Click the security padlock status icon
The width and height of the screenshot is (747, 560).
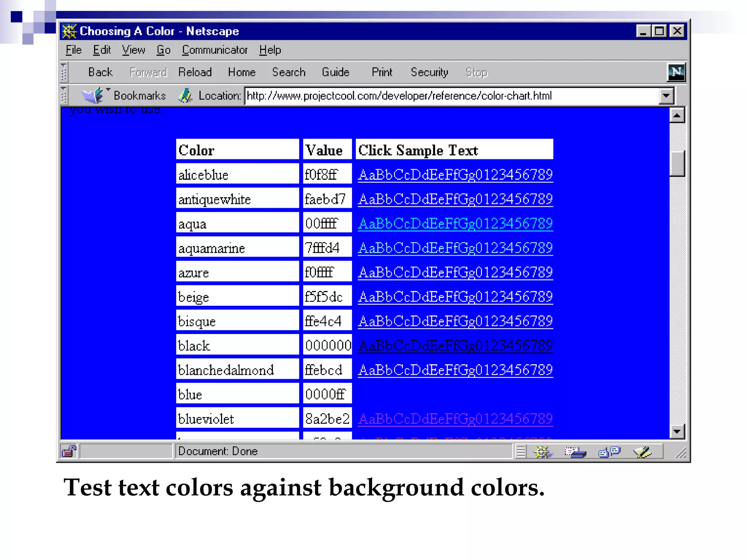point(69,451)
